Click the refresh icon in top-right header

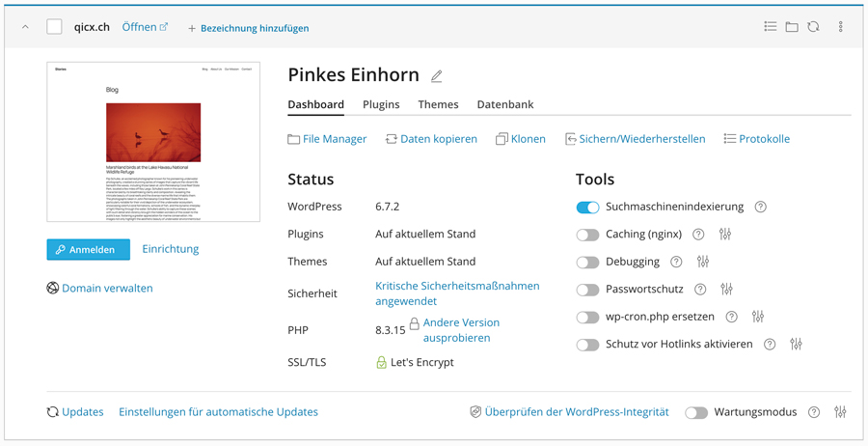pos(814,27)
